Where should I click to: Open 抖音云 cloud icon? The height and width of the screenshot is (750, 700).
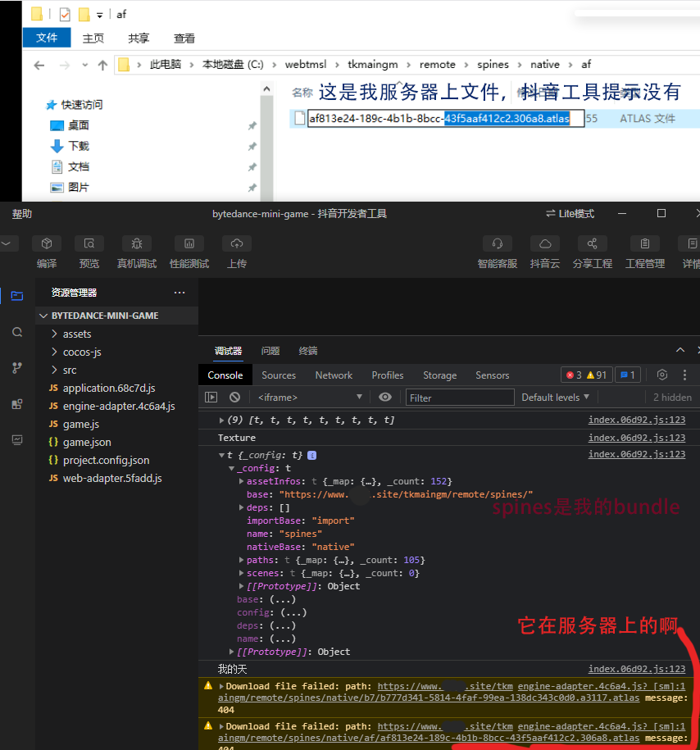click(545, 244)
